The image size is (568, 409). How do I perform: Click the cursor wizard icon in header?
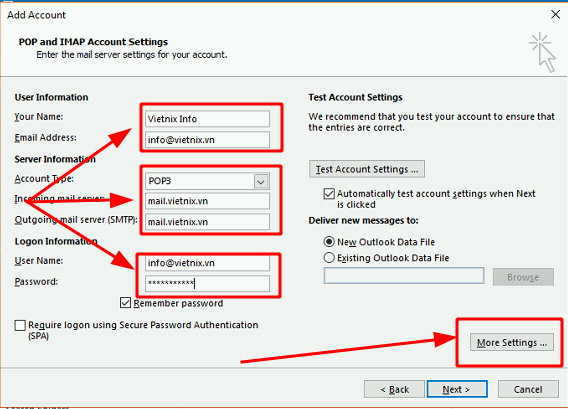coord(542,53)
